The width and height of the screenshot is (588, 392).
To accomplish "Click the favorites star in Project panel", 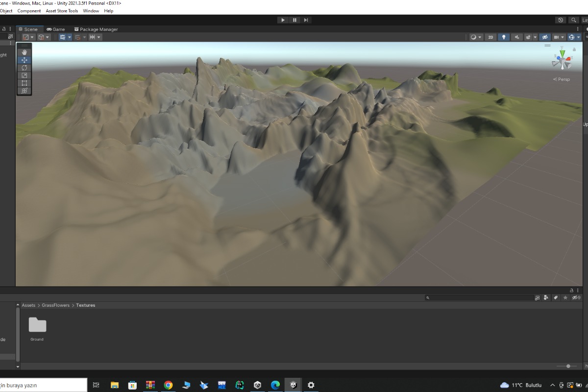I will click(x=565, y=297).
